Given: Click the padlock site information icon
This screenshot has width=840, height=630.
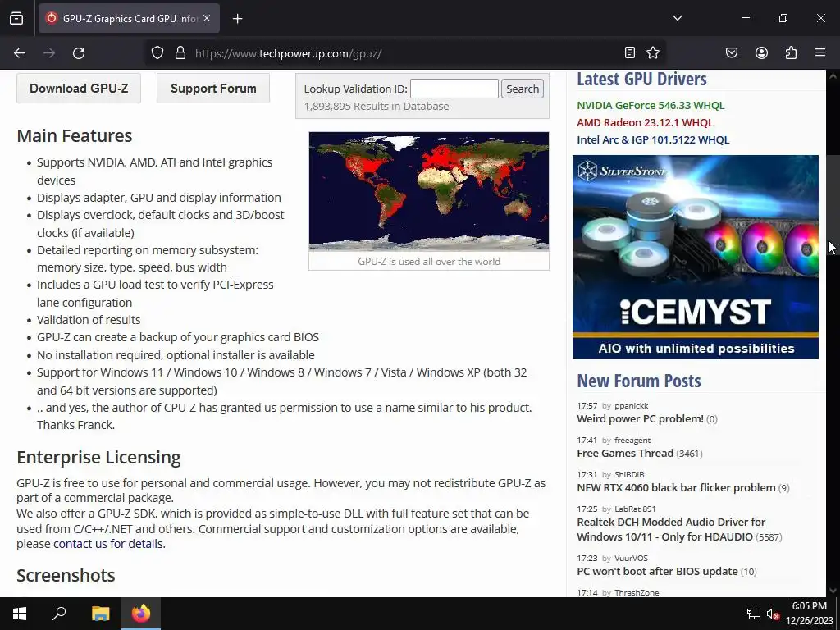Looking at the screenshot, I should pyautogui.click(x=180, y=53).
